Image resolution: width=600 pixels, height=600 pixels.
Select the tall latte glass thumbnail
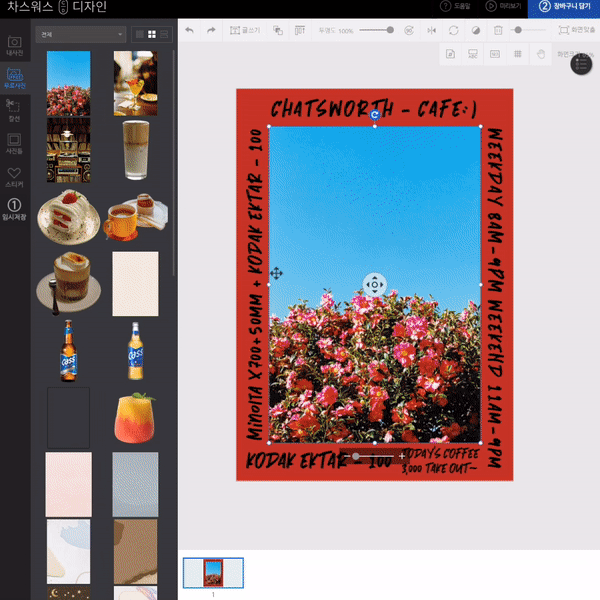pyautogui.click(x=136, y=150)
